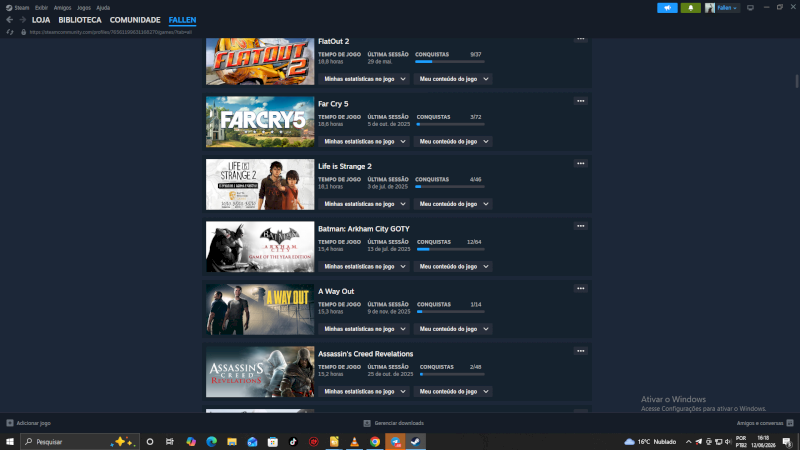Open Batman: Arkham City GOTY title link
This screenshot has height=450, width=800.
tap(364, 229)
